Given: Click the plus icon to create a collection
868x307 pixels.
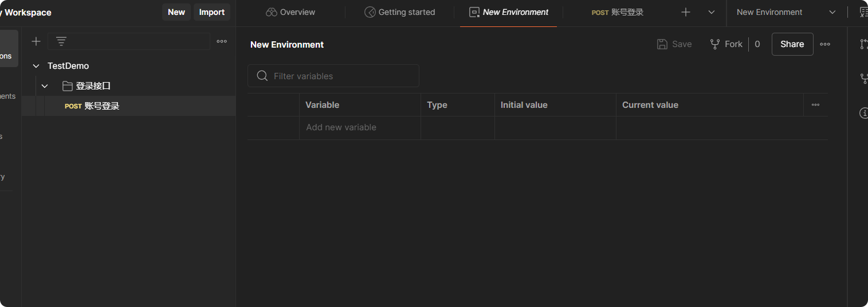Looking at the screenshot, I should [36, 41].
